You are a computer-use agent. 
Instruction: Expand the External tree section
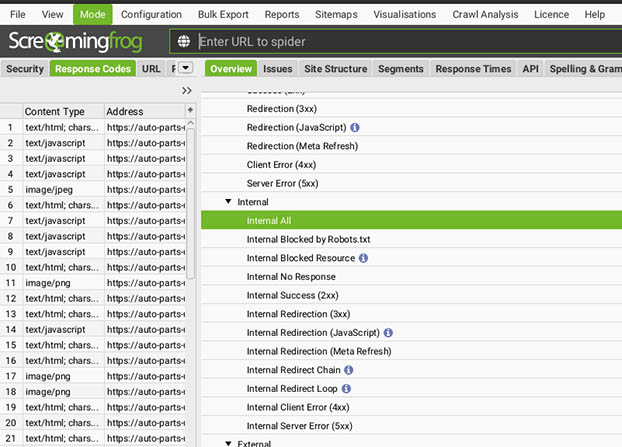click(x=228, y=442)
